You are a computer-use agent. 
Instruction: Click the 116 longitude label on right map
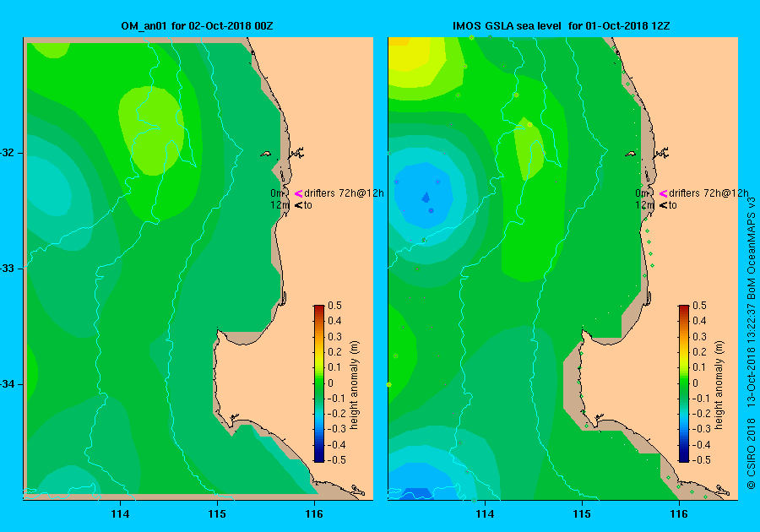pyautogui.click(x=679, y=514)
